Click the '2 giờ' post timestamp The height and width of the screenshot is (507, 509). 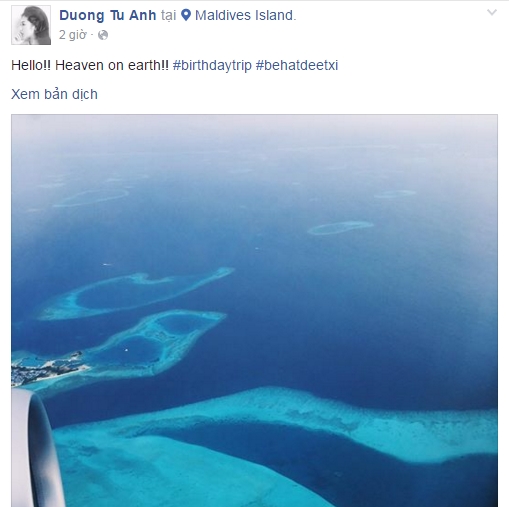pyautogui.click(x=72, y=35)
